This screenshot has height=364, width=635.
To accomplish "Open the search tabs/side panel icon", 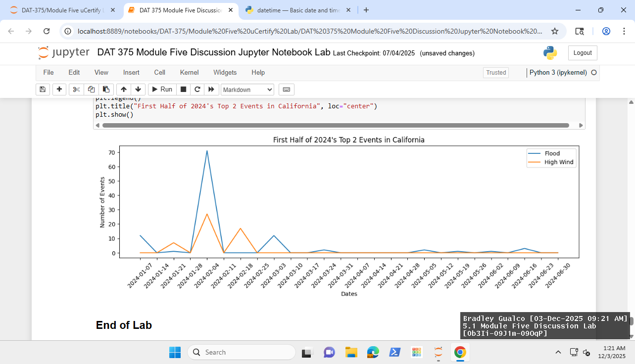I will pos(580,31).
